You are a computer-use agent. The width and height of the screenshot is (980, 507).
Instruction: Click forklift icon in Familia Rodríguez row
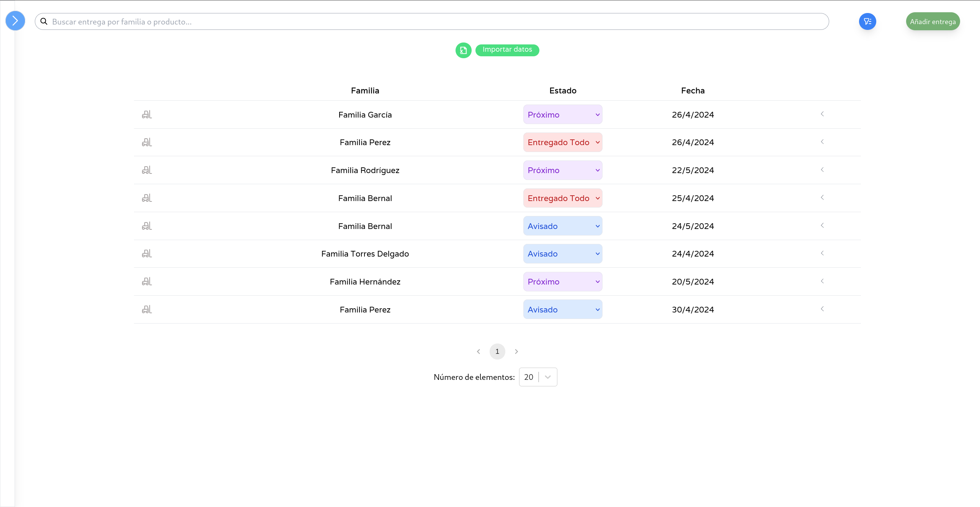(147, 170)
